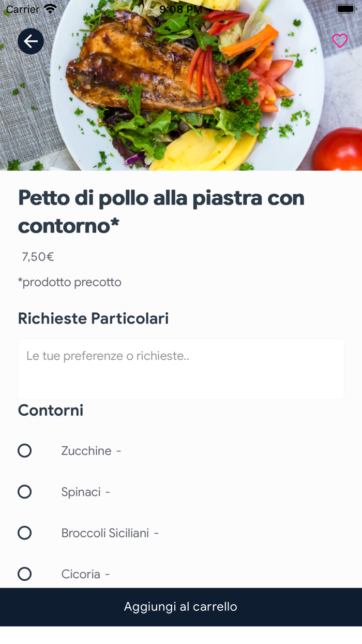Screen dimensions: 362x644
Task: Click the Carrier label in the status bar
Action: 23,8
